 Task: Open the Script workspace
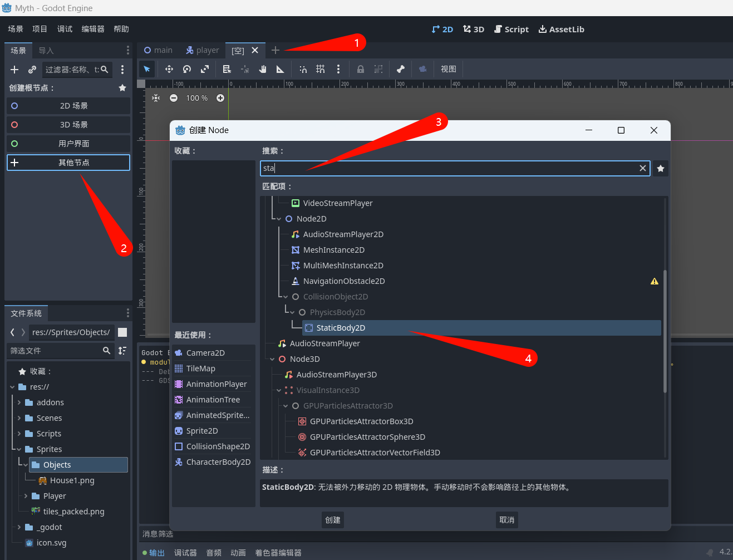511,30
